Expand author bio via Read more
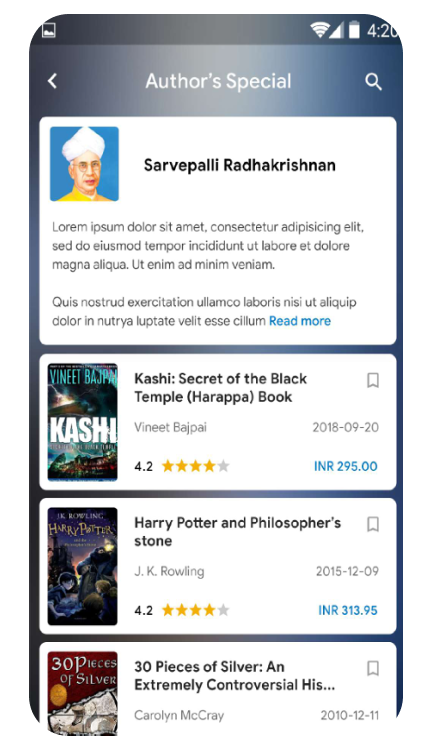Viewport: 431px width, 750px height. click(x=300, y=321)
